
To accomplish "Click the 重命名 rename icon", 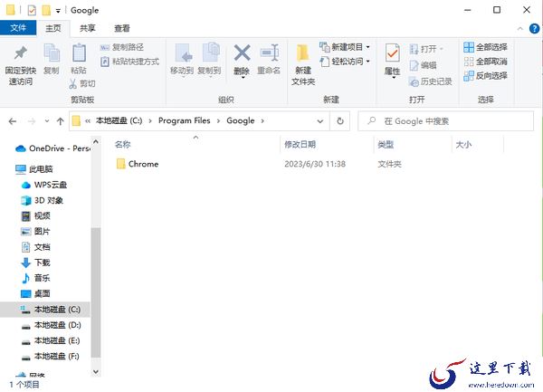I will pos(269,53).
